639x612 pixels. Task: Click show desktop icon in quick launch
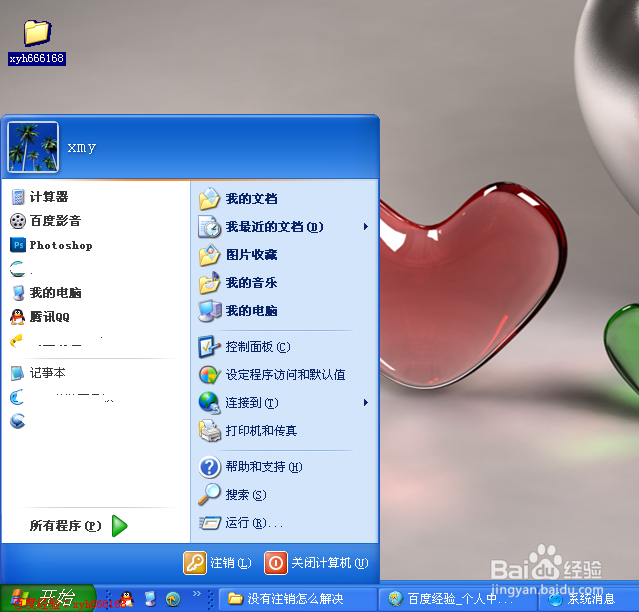150,599
